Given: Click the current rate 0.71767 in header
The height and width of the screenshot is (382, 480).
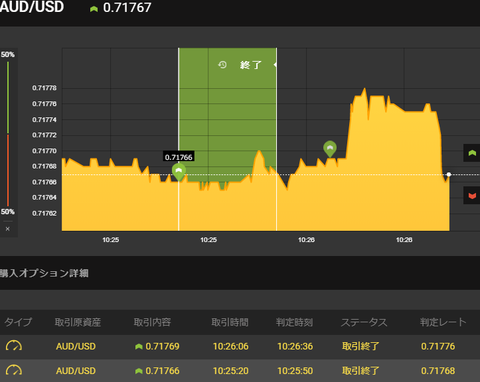Looking at the screenshot, I should [127, 8].
